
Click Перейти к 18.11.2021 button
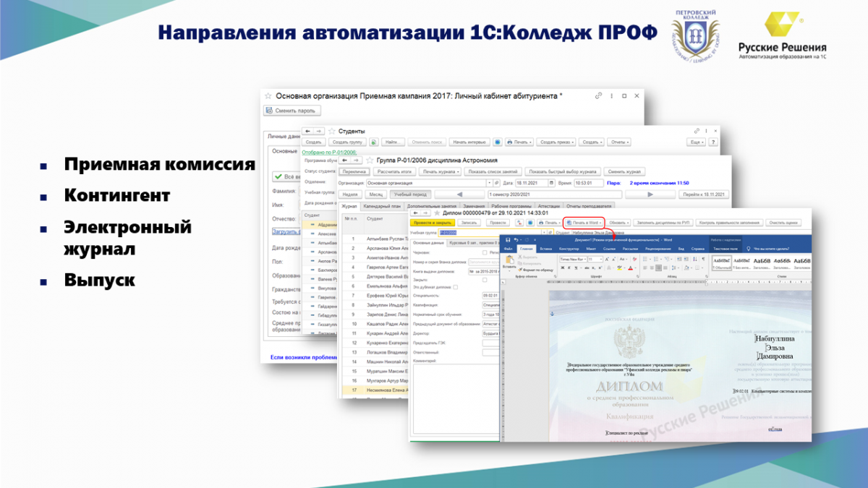[703, 194]
